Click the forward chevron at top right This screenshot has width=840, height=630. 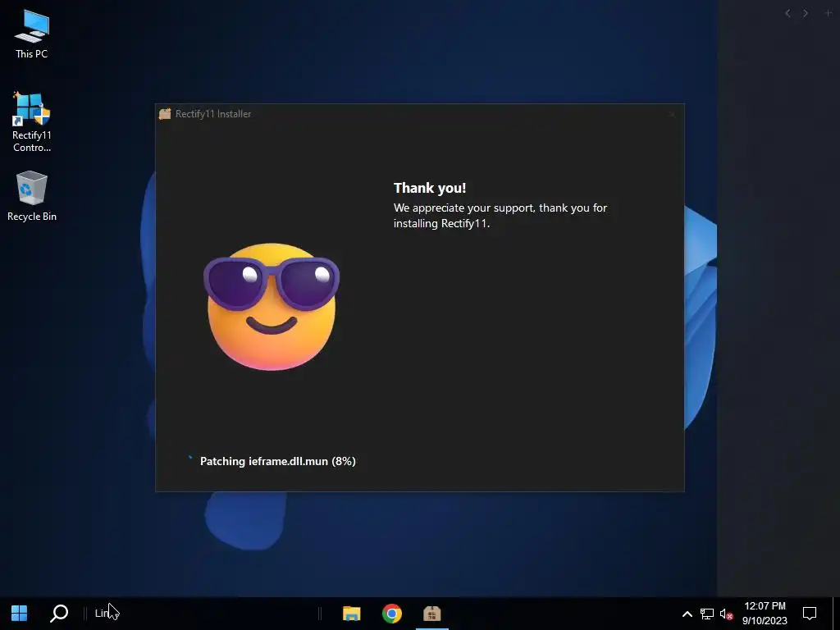[806, 13]
